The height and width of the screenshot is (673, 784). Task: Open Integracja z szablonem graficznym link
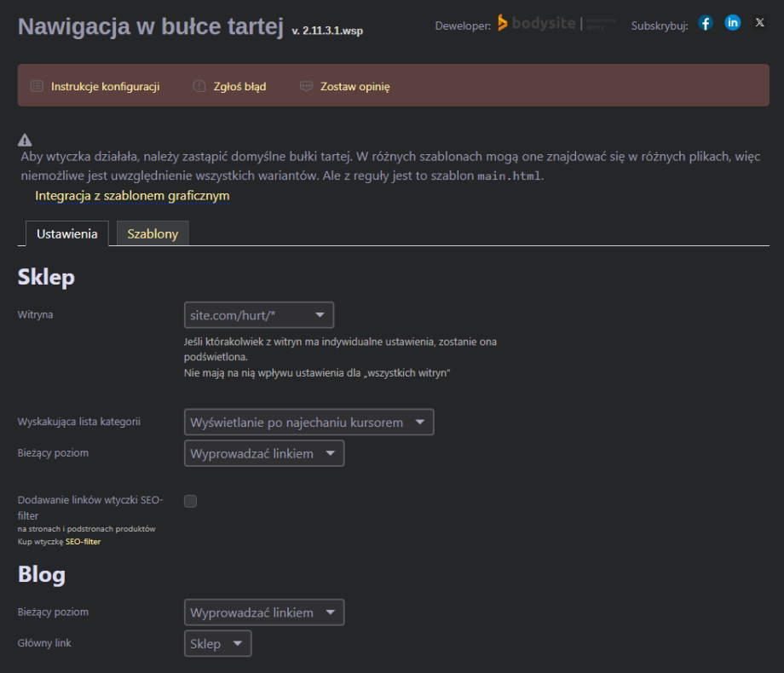point(132,196)
